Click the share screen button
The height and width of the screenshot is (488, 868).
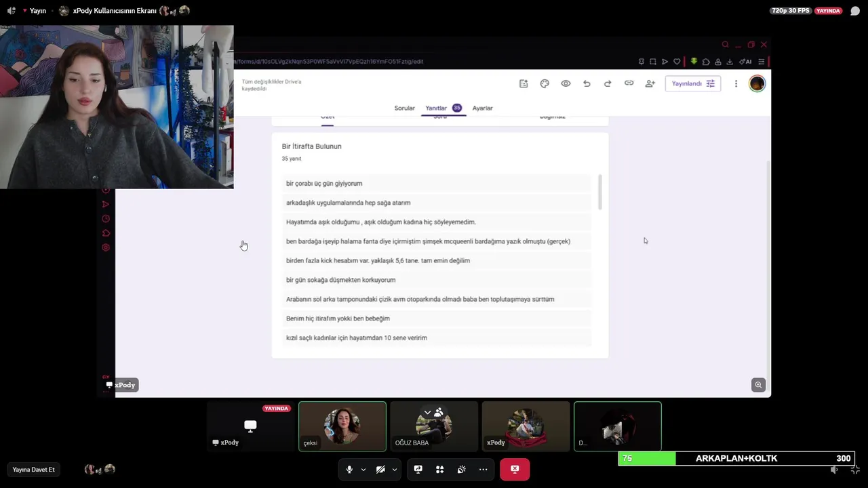point(418,469)
